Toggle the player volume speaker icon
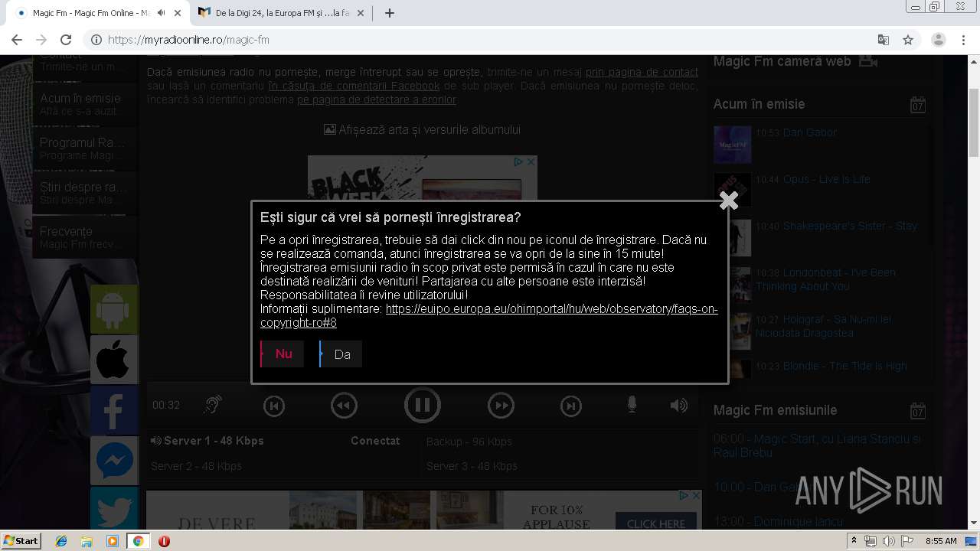Viewport: 980px width, 551px height. [x=678, y=405]
